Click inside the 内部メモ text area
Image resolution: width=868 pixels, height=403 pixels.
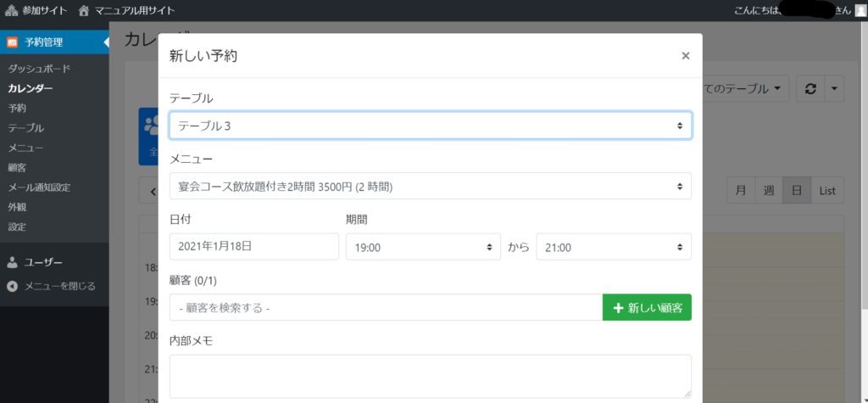430,376
